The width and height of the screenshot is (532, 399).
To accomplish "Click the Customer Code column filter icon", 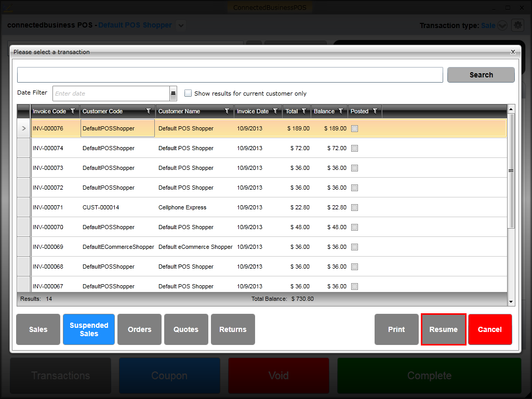I will (149, 111).
